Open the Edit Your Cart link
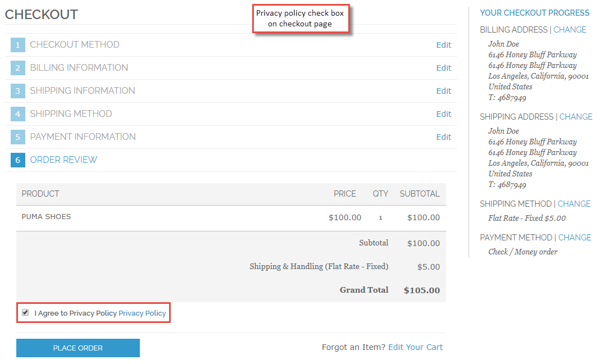This screenshot has width=601, height=364. click(416, 347)
